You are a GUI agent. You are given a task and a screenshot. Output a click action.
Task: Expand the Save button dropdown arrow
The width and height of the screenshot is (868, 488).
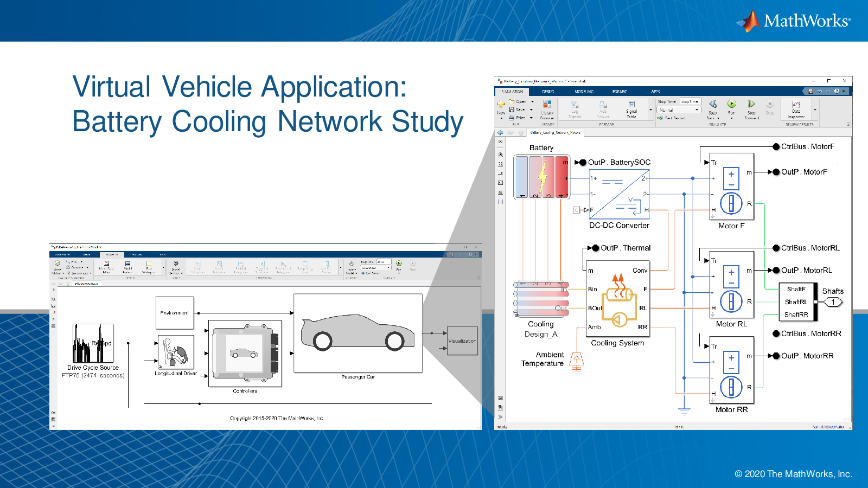[x=531, y=110]
